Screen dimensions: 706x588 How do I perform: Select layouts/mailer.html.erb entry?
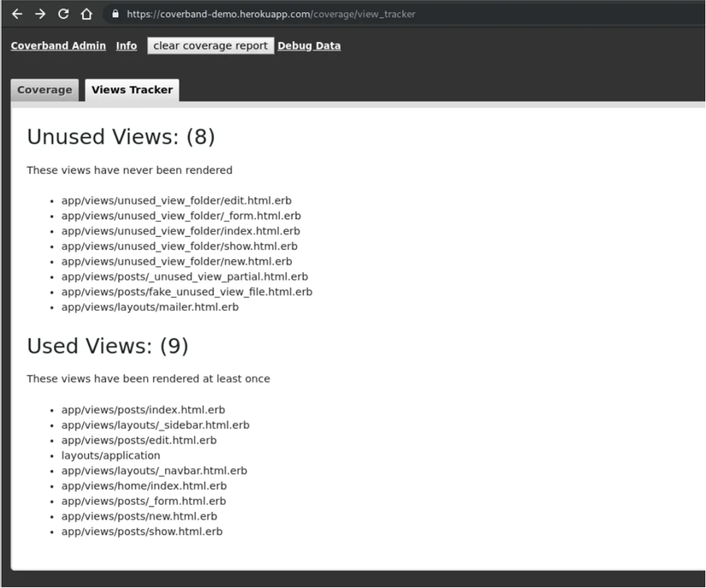coord(150,307)
